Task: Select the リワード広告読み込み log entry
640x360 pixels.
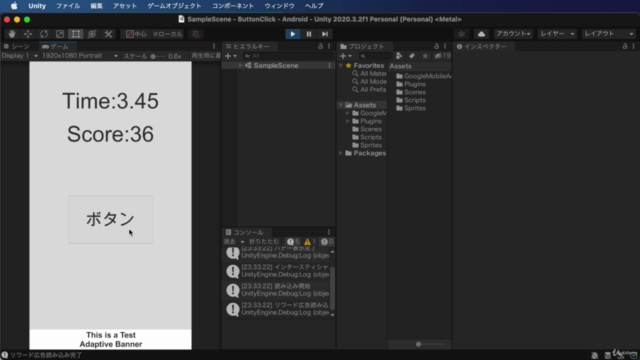Action: (x=277, y=309)
